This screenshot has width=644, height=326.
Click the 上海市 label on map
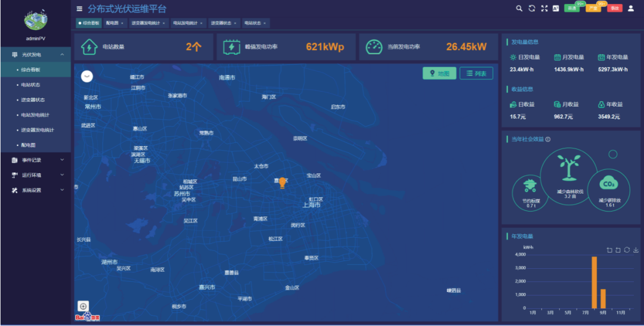(311, 205)
